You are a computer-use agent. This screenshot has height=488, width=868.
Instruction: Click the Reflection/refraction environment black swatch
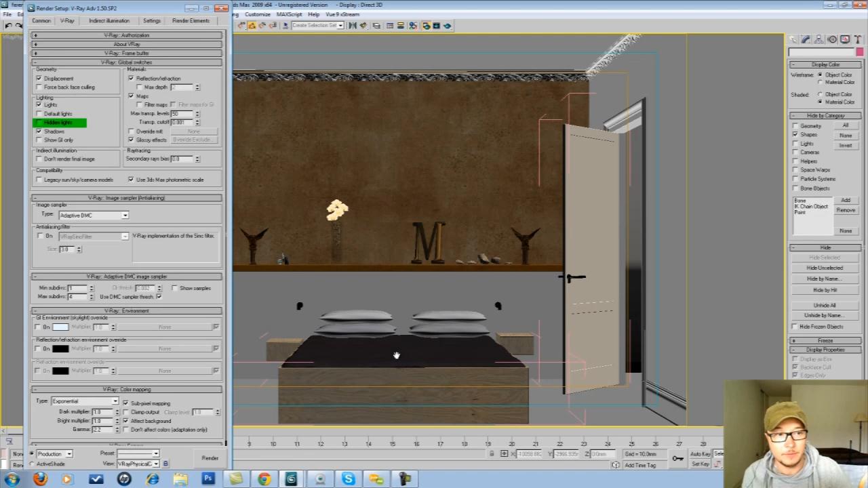click(60, 349)
